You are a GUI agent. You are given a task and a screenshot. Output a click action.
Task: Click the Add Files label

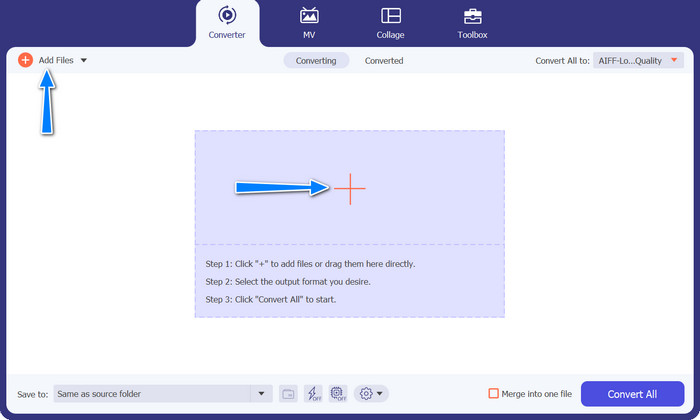pos(56,60)
